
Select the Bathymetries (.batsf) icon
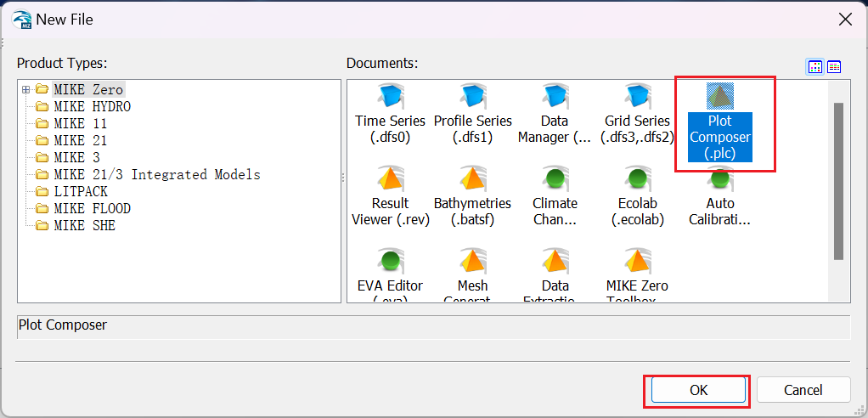click(473, 179)
